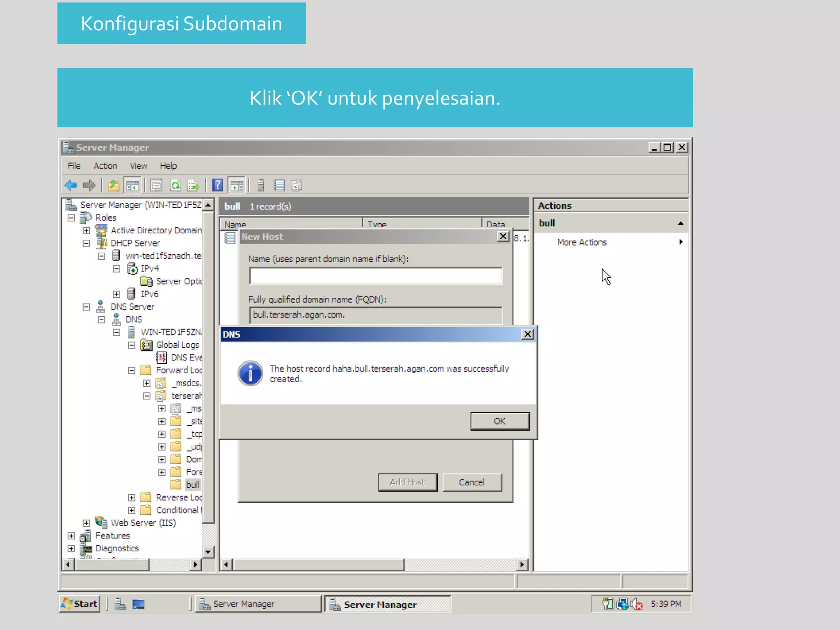
Task: Switch to active Server Manager taskbar button
Action: (x=388, y=604)
